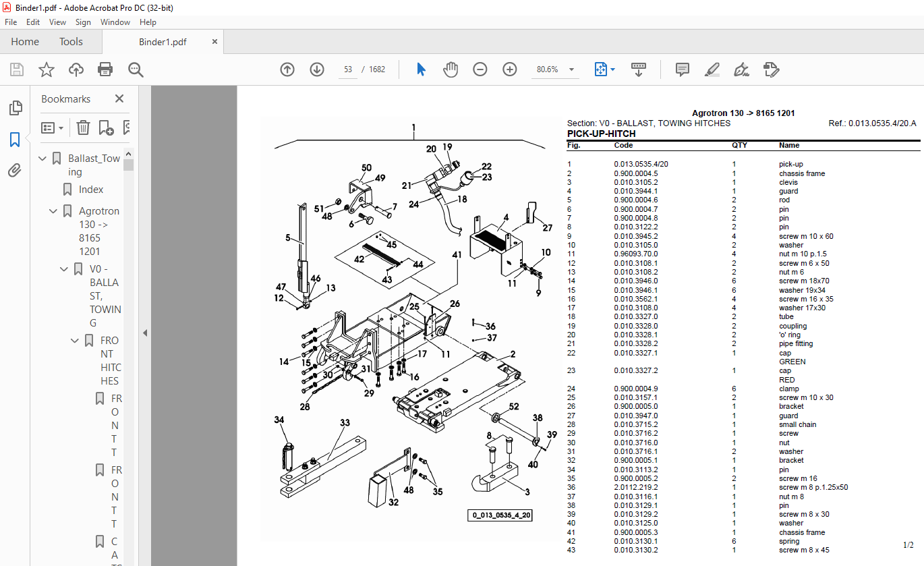Go to previous page arrow
Screen dimensions: 924x566
click(287, 69)
